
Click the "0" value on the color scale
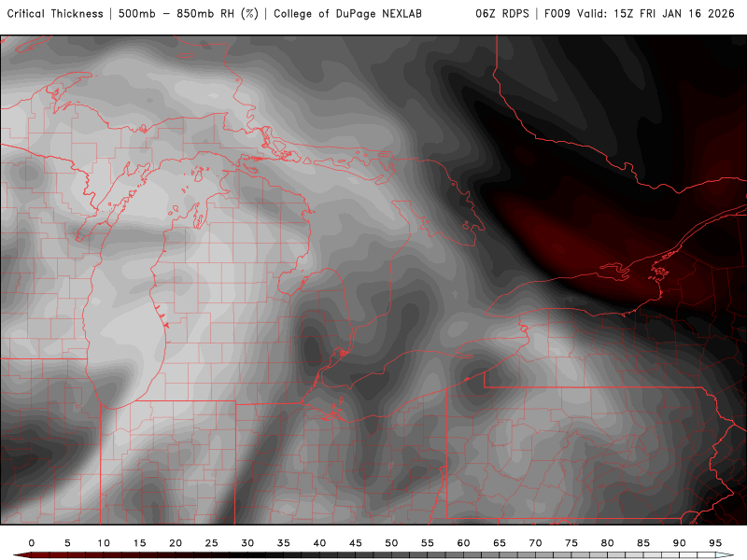click(32, 543)
